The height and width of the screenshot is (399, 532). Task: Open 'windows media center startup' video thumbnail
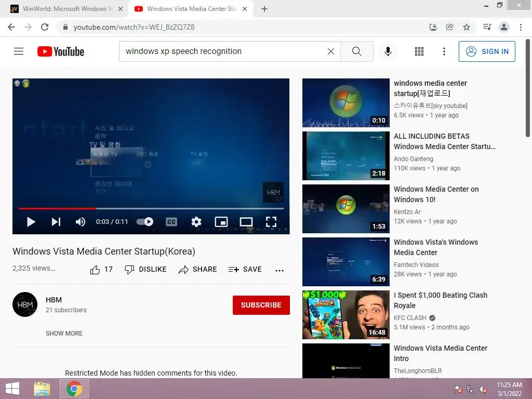(345, 103)
